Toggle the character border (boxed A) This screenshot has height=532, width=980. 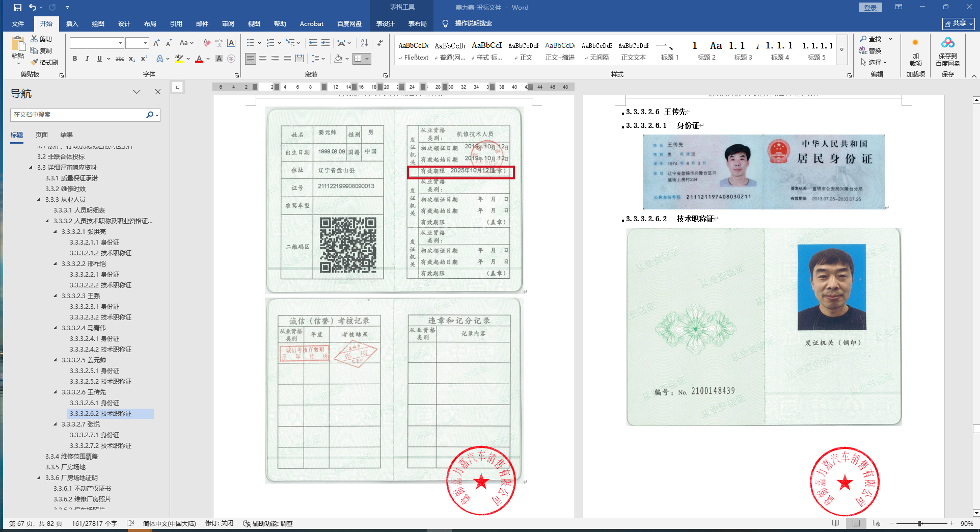click(231, 43)
